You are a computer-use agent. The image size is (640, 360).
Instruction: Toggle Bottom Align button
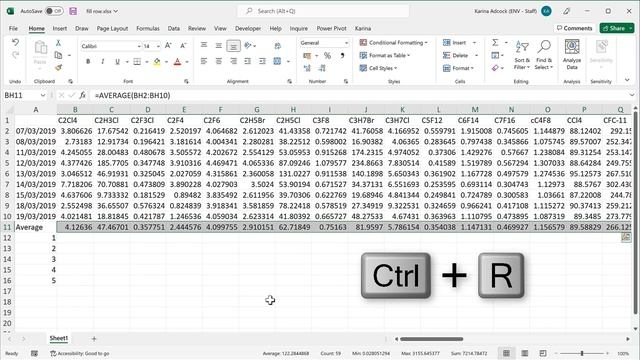pos(233,46)
